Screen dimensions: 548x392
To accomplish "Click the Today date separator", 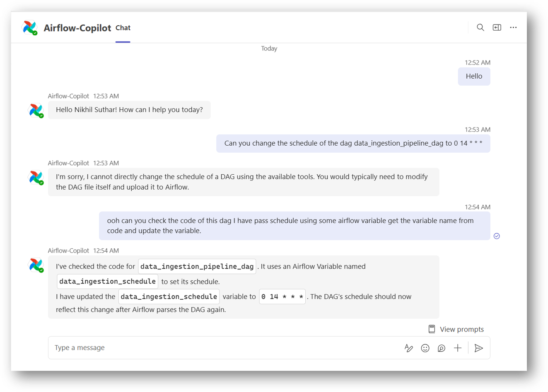I will point(269,48).
